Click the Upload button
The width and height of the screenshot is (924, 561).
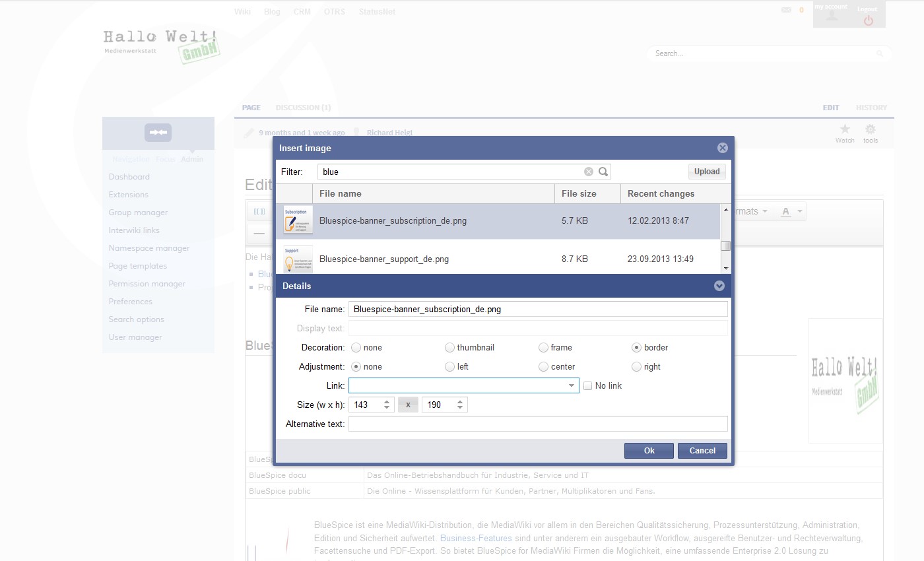coord(706,171)
